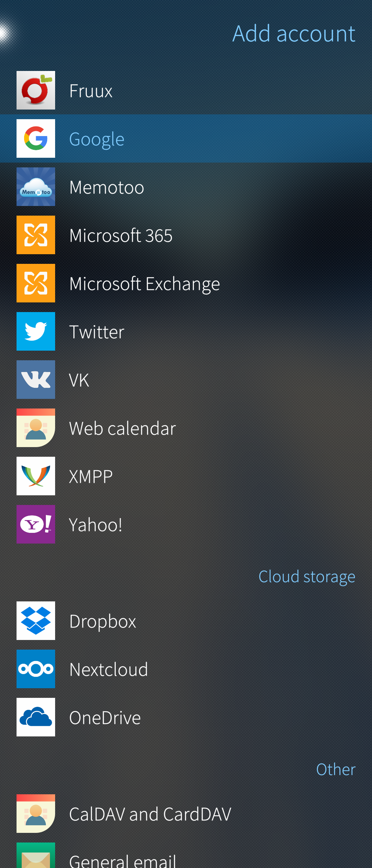Tap the Add account page header
This screenshot has height=868, width=372.
pyautogui.click(x=293, y=34)
